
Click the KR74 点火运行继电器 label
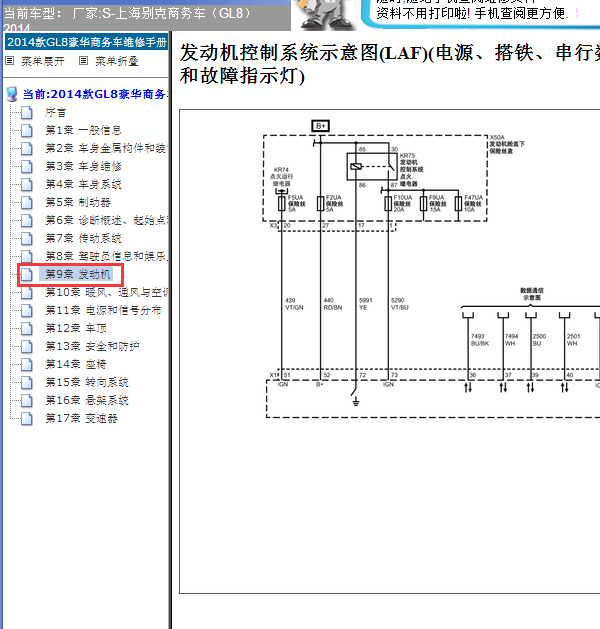point(282,177)
